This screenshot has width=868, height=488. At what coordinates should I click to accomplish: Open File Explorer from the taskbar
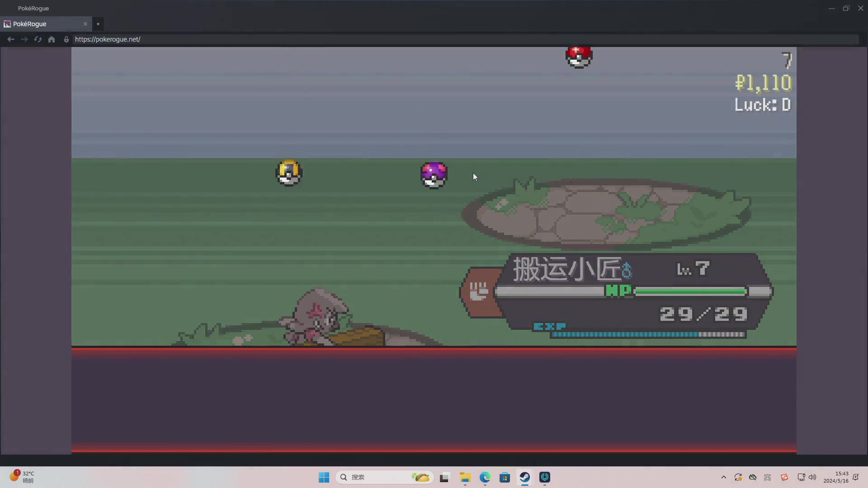tap(465, 477)
